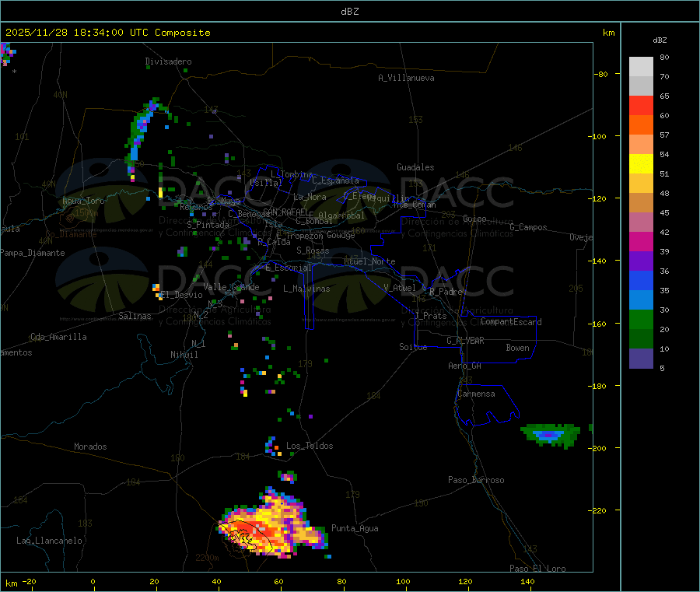The image size is (700, 592).
Task: Click the Divisadero map label
Action: 168,61
